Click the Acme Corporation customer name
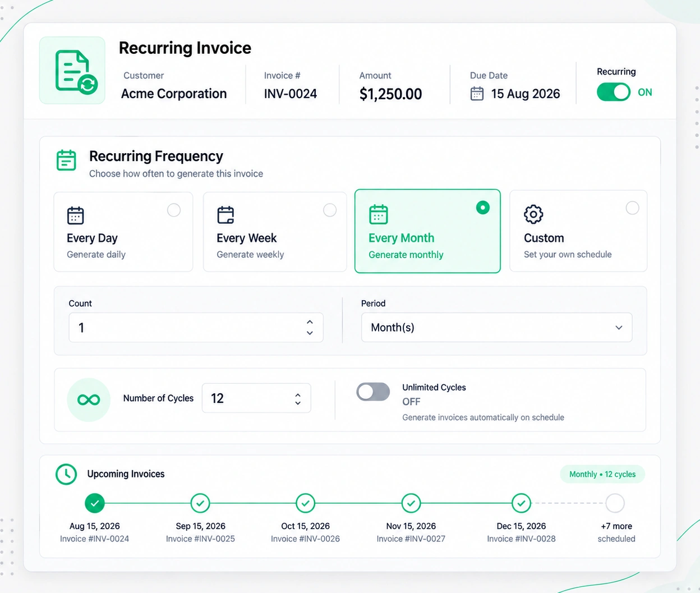Screen dimensions: 700x593 pos(174,94)
